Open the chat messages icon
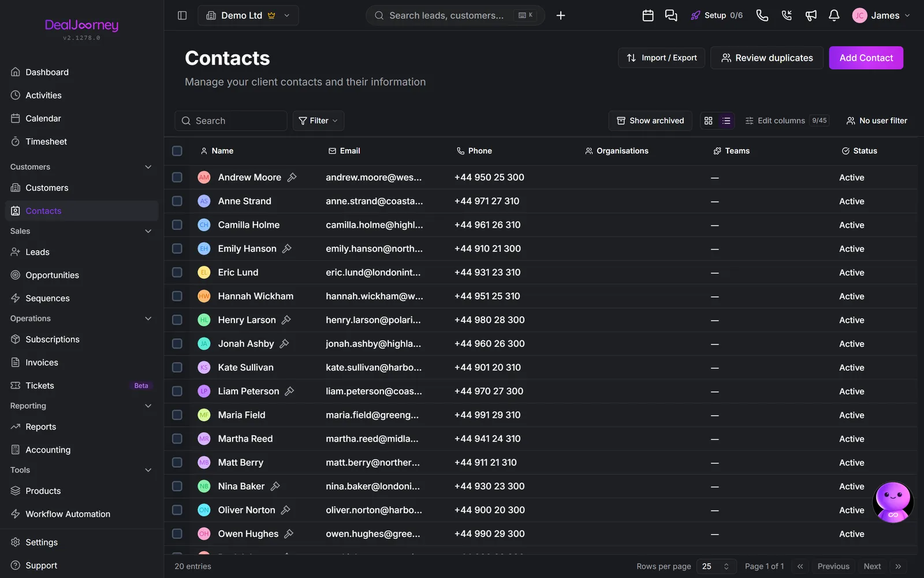Screen dimensions: 924x578 (671, 16)
